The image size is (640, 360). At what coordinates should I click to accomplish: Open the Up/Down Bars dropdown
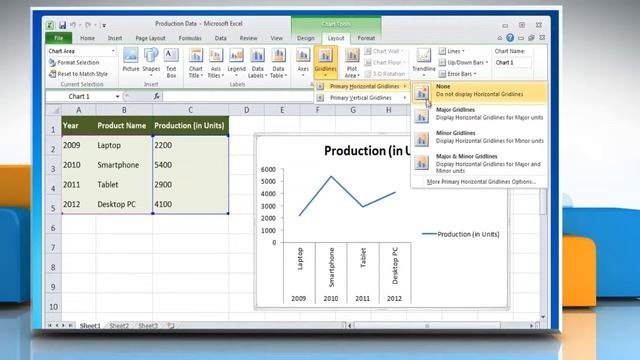[463, 62]
